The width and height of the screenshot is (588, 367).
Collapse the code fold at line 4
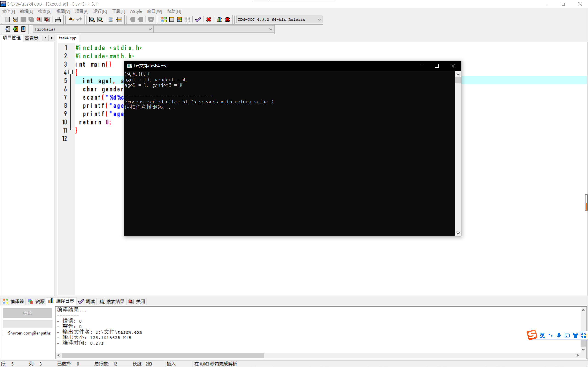71,72
